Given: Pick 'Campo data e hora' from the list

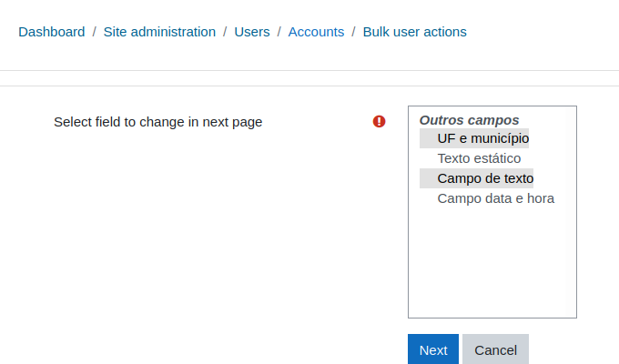Looking at the screenshot, I should click(495, 198).
